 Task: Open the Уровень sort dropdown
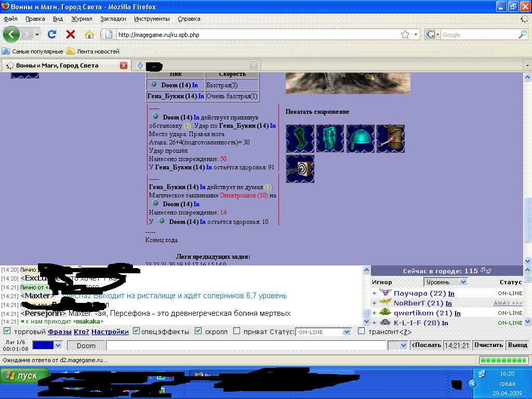[x=445, y=282]
